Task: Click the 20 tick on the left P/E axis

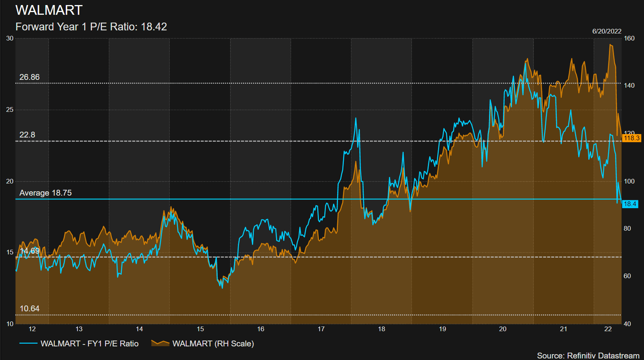Action: point(10,181)
